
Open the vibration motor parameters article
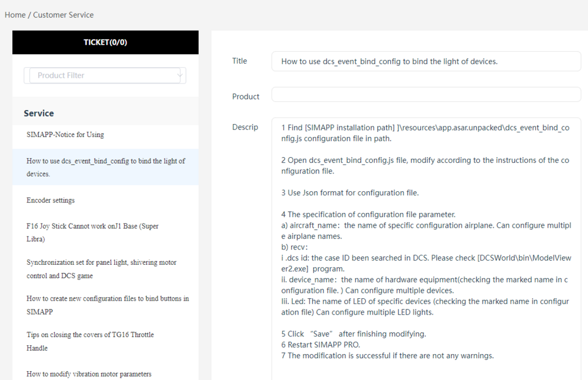pyautogui.click(x=89, y=374)
